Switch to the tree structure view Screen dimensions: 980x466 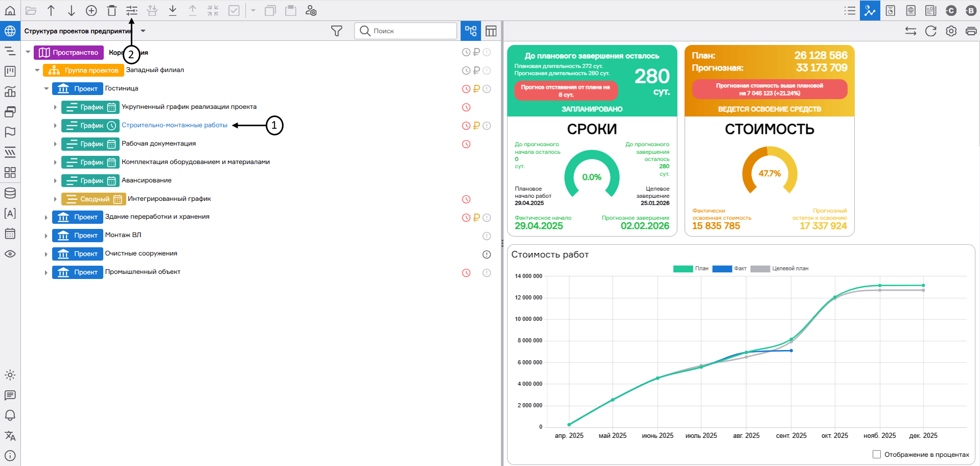pos(471,31)
